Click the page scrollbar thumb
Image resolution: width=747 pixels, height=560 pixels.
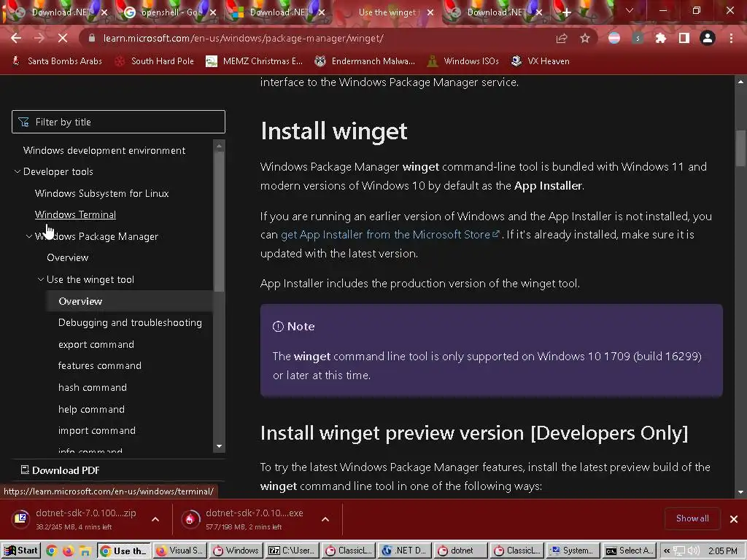coord(741,149)
